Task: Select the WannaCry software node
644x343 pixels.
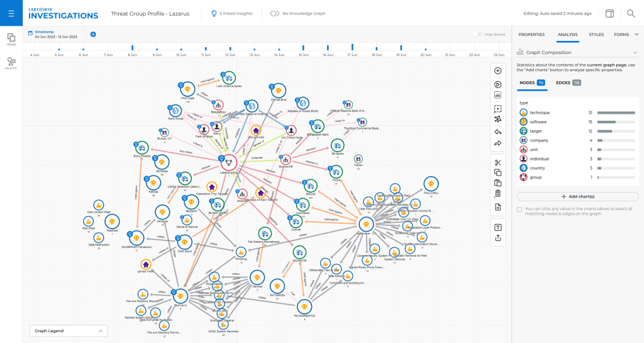Action: (180, 296)
